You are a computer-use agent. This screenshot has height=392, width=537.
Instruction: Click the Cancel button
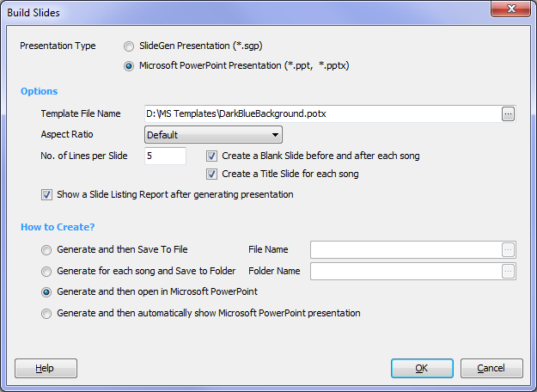click(491, 368)
